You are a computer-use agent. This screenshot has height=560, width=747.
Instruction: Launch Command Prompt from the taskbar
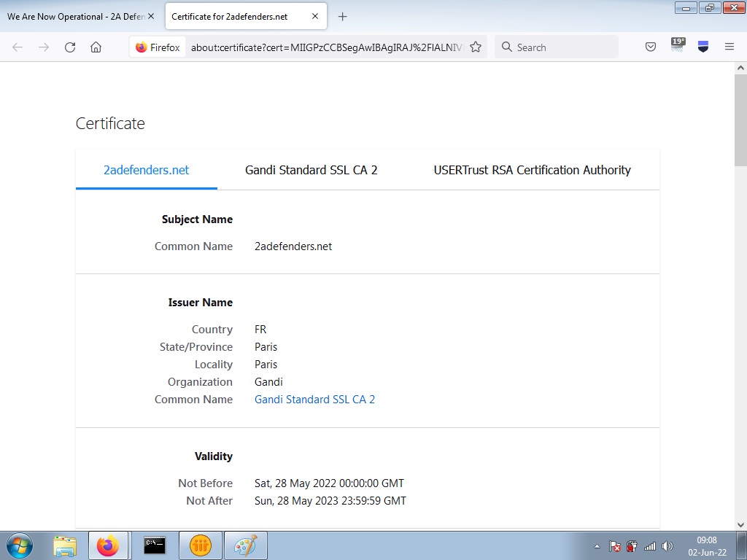coord(155,544)
